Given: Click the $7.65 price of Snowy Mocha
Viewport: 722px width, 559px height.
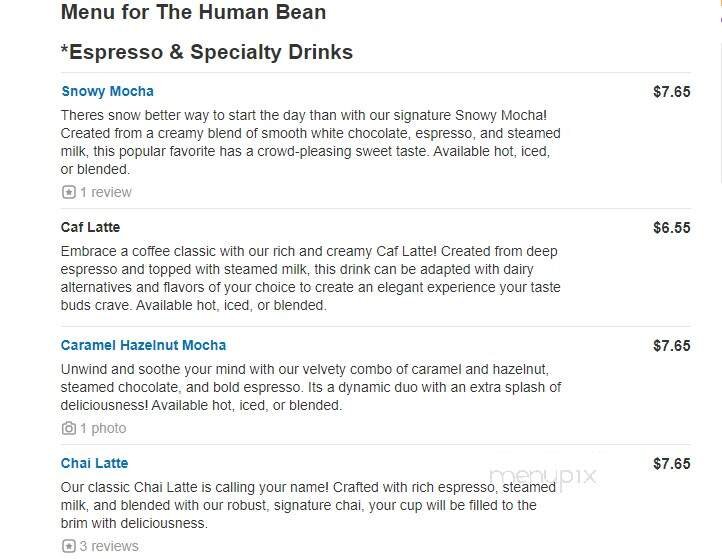Looking at the screenshot, I should tap(671, 92).
